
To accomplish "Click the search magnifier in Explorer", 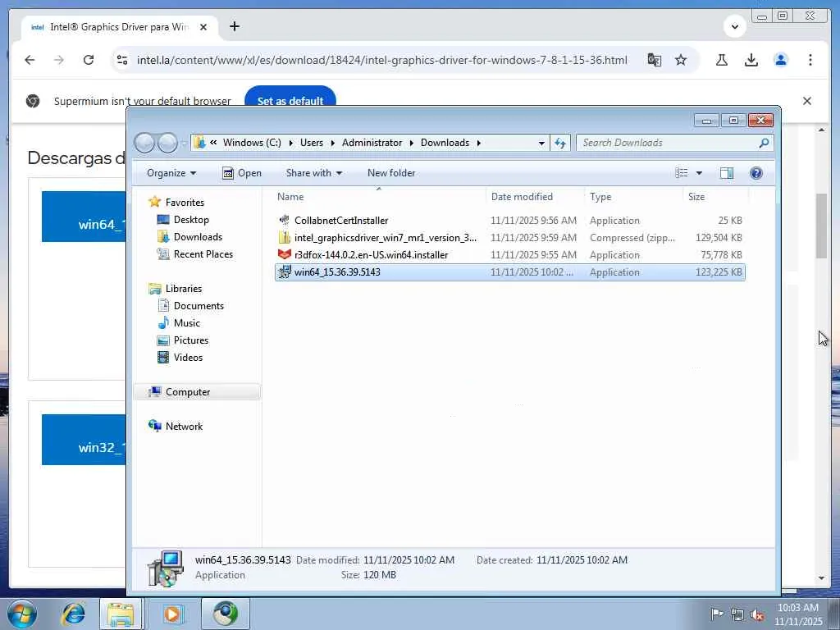I will click(764, 143).
